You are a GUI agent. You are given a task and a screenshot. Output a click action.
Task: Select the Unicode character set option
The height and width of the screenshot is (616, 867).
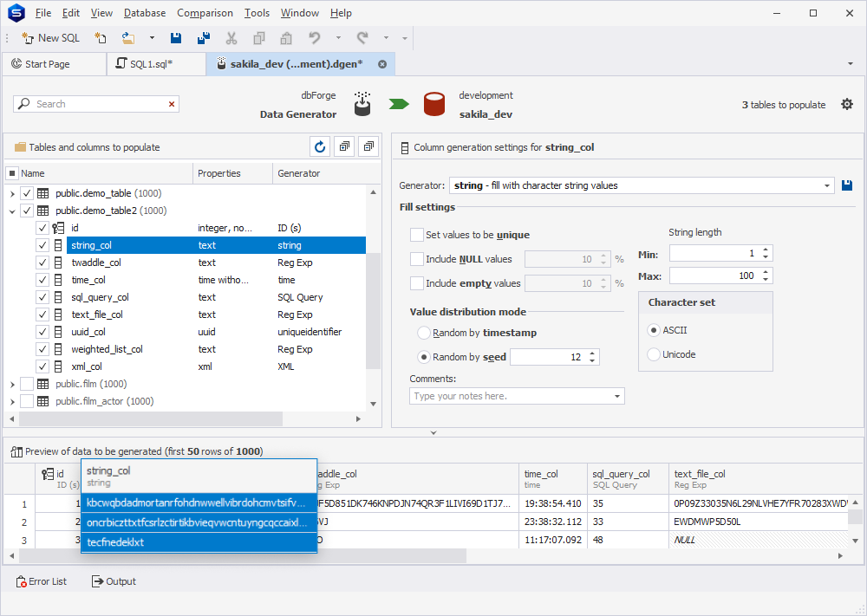(x=654, y=354)
